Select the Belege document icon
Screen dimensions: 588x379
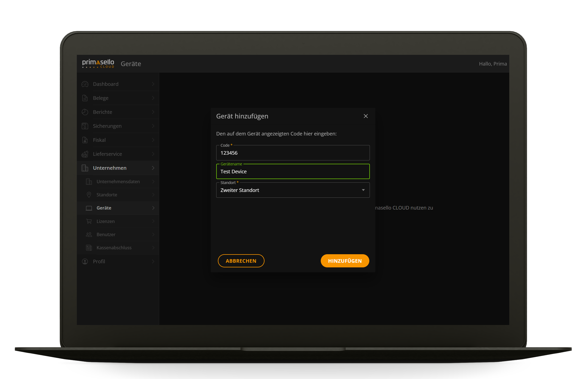pyautogui.click(x=85, y=98)
